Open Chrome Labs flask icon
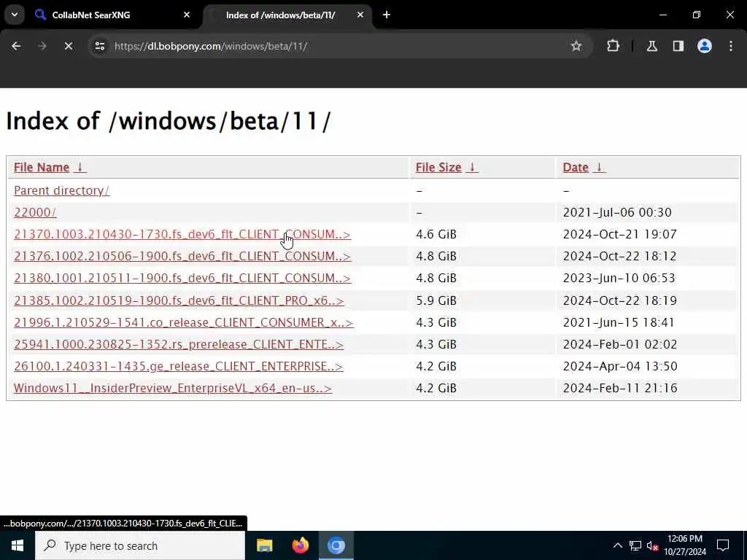Image resolution: width=747 pixels, height=560 pixels. pyautogui.click(x=652, y=46)
